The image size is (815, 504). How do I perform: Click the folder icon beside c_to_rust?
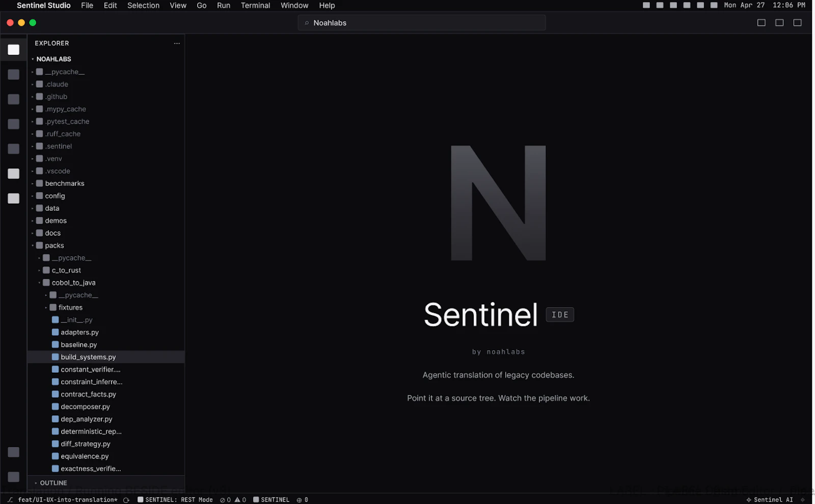[x=46, y=270]
